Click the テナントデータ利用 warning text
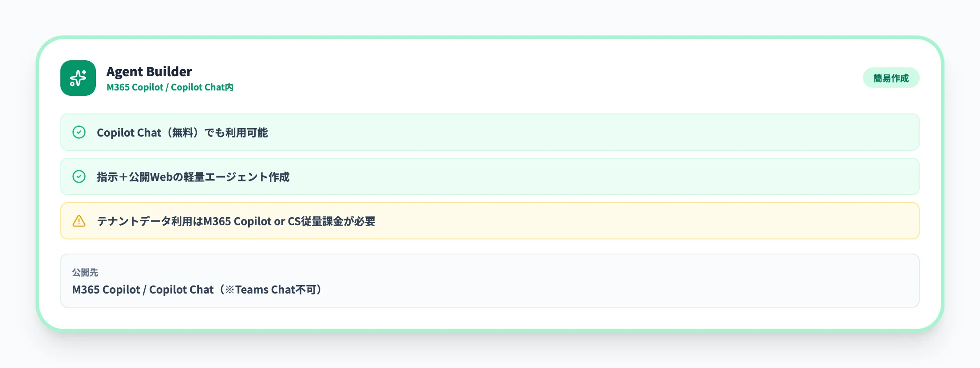 point(235,221)
